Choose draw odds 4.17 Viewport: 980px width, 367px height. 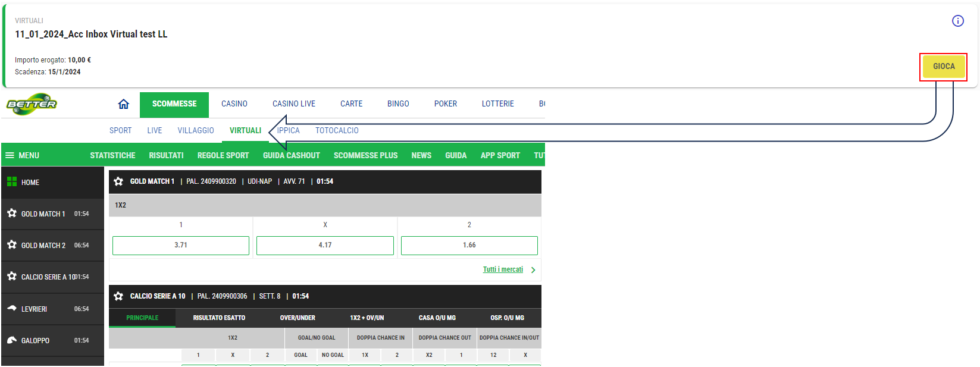[x=325, y=245]
